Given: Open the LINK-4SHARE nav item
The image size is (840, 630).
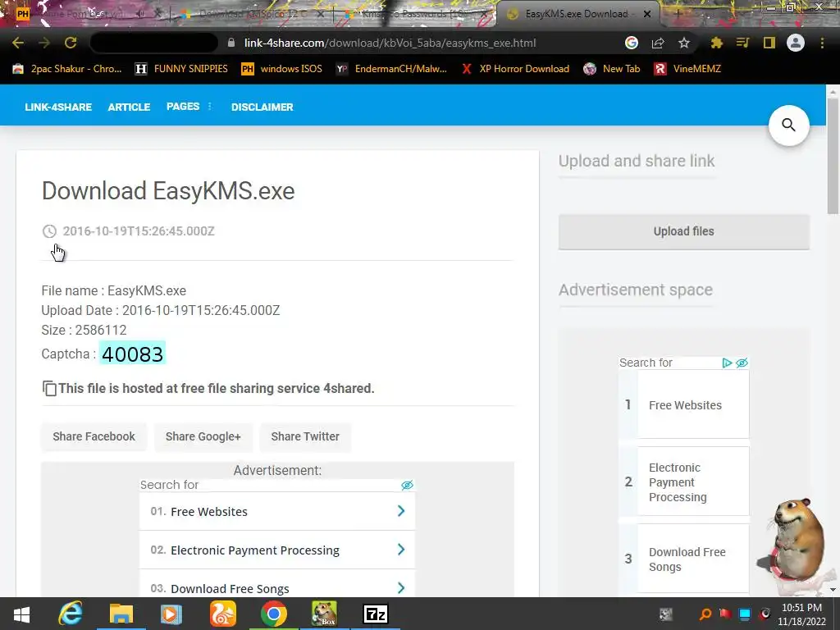Looking at the screenshot, I should pos(58,107).
